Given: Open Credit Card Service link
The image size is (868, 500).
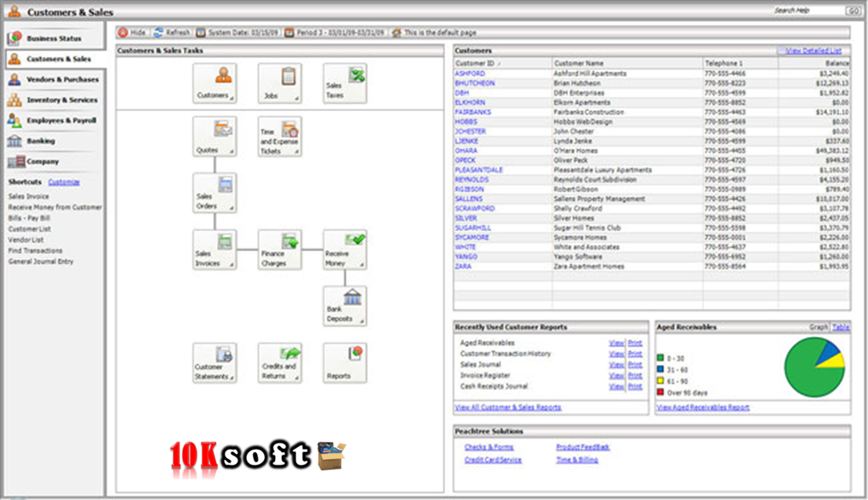Looking at the screenshot, I should [493, 460].
